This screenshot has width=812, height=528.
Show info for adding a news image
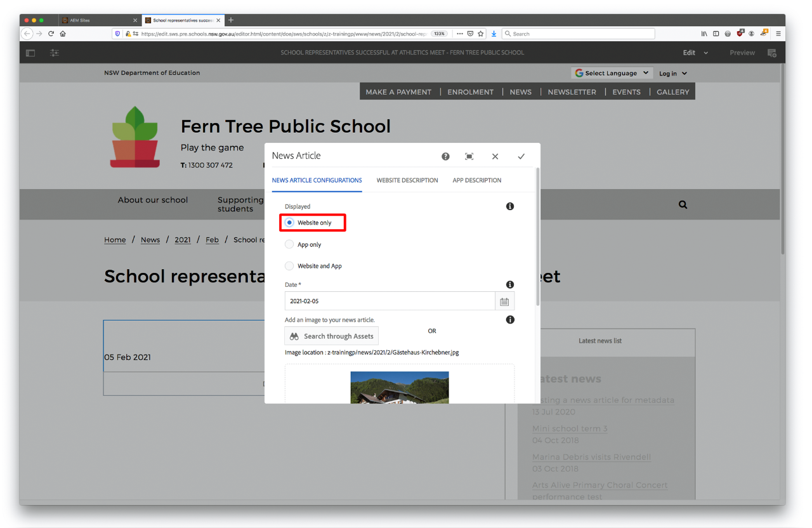click(510, 320)
